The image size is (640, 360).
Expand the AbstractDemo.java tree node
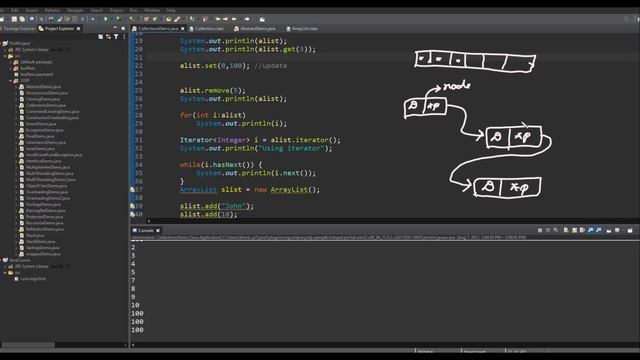(17, 87)
